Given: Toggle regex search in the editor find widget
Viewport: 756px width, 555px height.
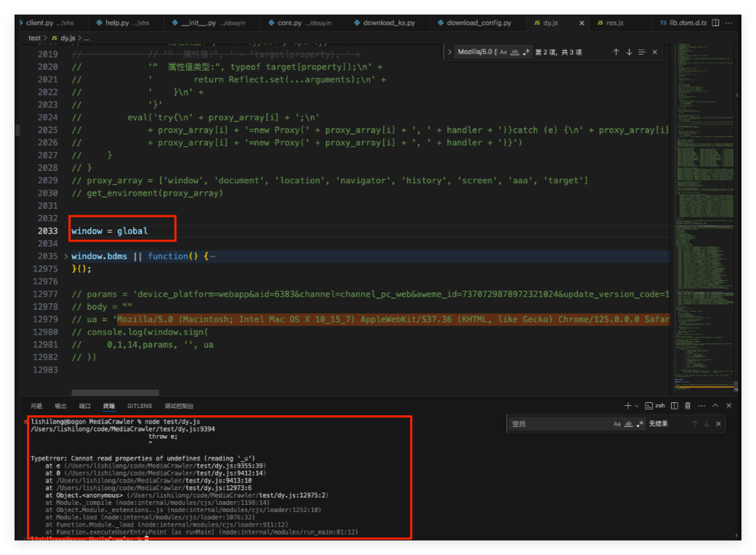Looking at the screenshot, I should pyautogui.click(x=526, y=52).
